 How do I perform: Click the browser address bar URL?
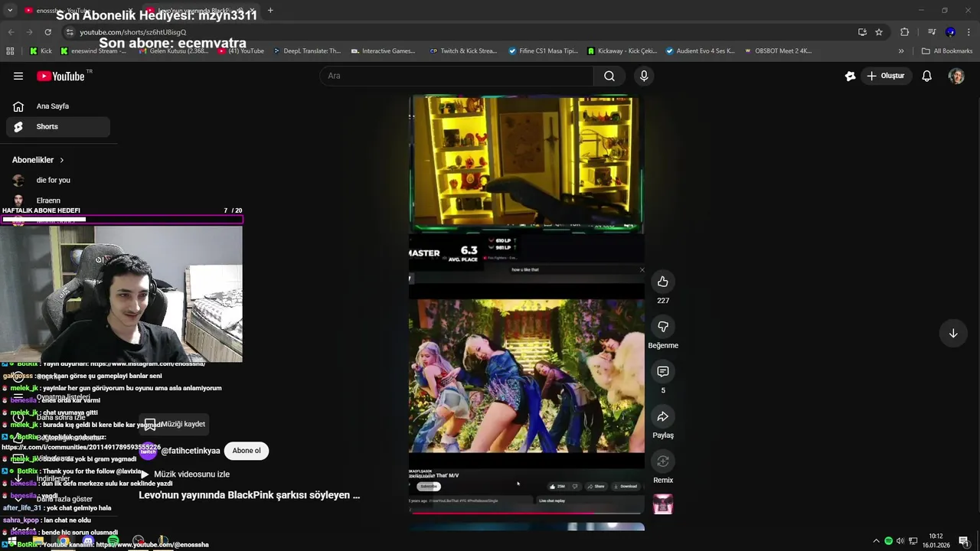(132, 32)
